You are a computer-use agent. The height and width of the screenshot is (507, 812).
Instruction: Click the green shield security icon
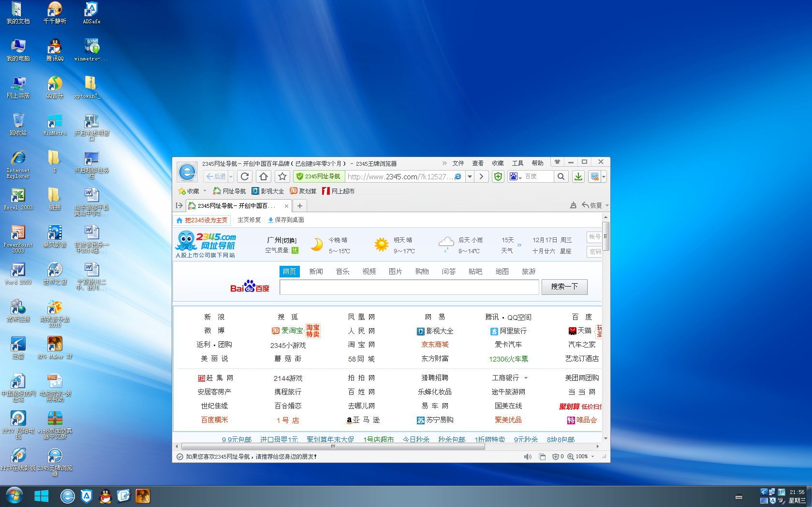(x=498, y=176)
